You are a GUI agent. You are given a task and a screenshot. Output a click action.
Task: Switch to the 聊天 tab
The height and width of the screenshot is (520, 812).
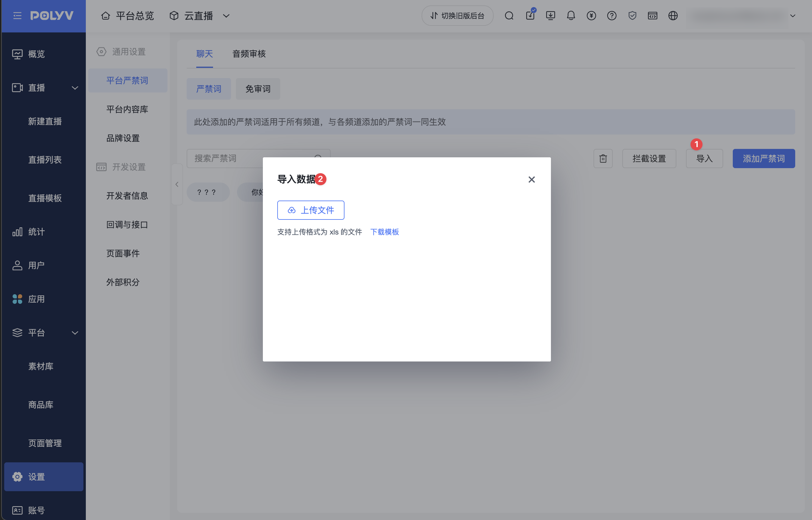point(205,54)
